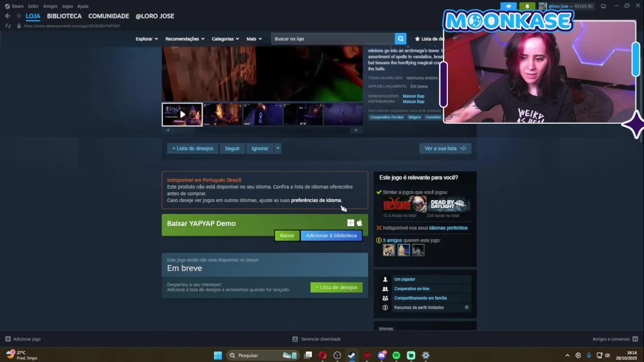
Task: Click the thumbnail strip right scroll arrow
Action: [356, 130]
